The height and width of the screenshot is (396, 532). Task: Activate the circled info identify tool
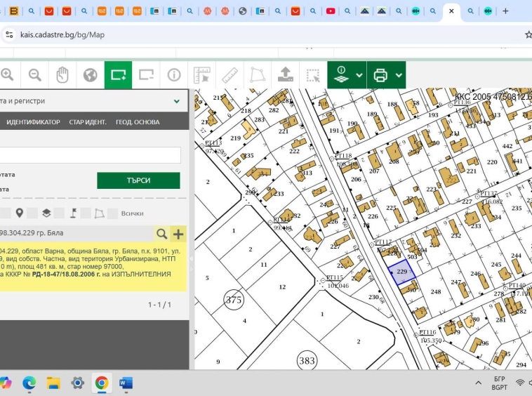pyautogui.click(x=174, y=75)
